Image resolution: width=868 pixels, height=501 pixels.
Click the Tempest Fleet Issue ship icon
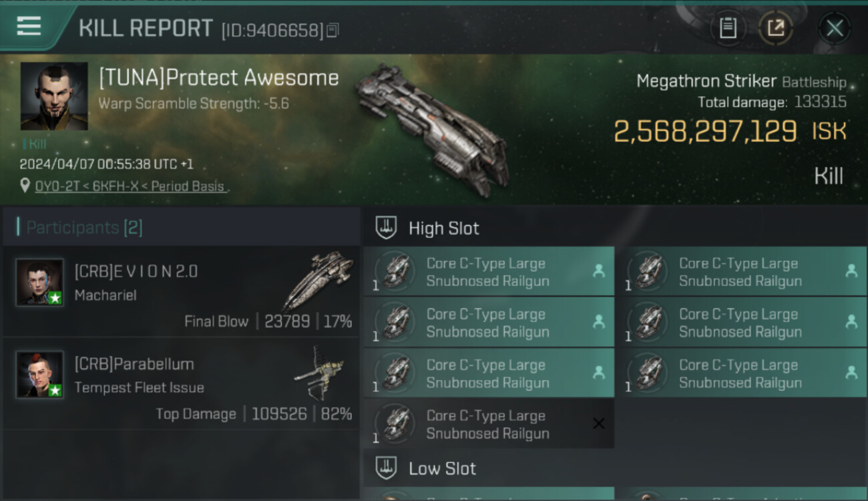tap(319, 373)
